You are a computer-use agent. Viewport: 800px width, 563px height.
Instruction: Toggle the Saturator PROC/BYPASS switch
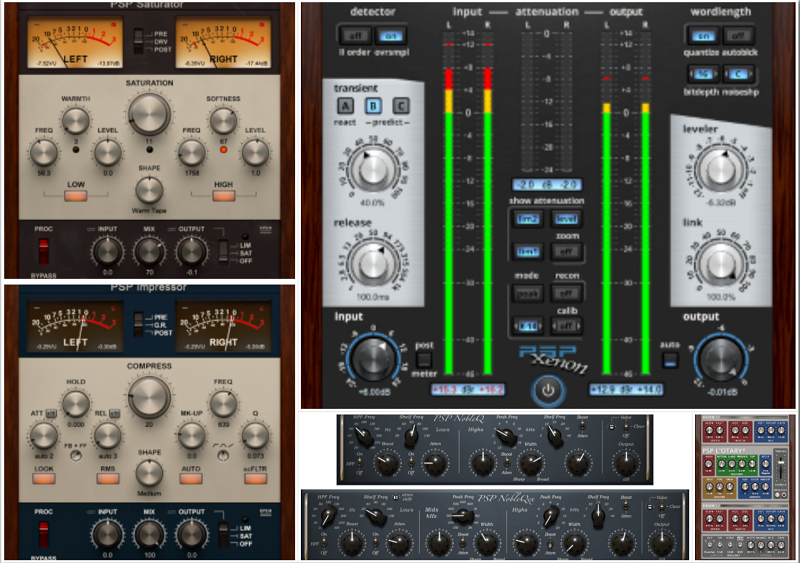click(44, 252)
